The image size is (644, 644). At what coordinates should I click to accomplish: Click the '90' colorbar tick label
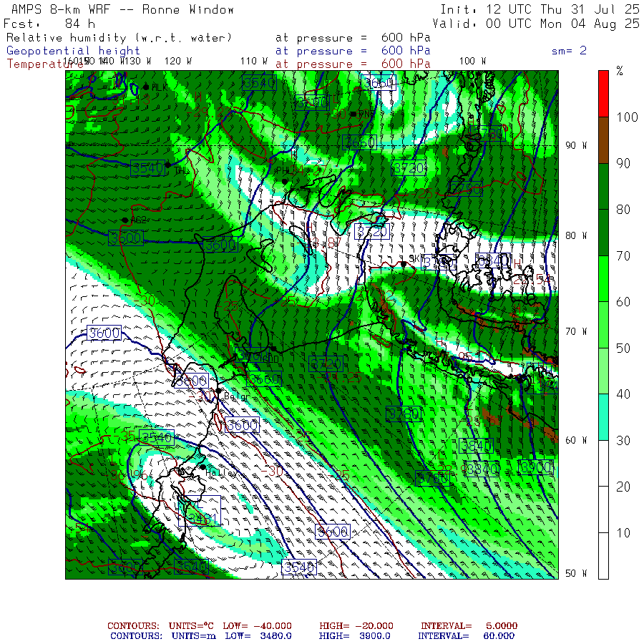click(623, 163)
